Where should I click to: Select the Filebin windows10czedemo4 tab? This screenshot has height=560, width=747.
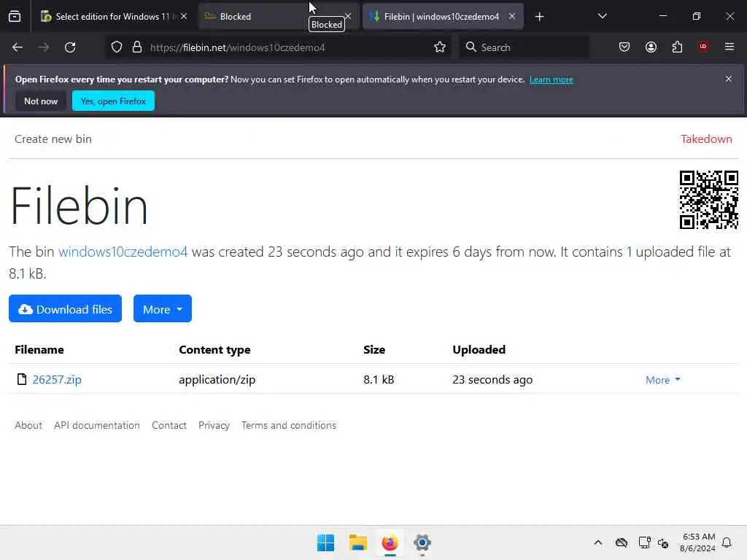(443, 17)
